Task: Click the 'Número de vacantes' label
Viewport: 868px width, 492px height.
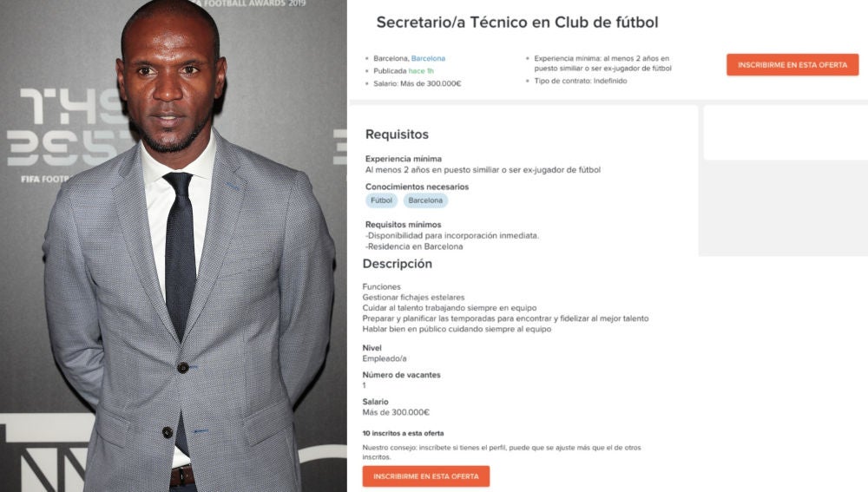Action: 401,375
